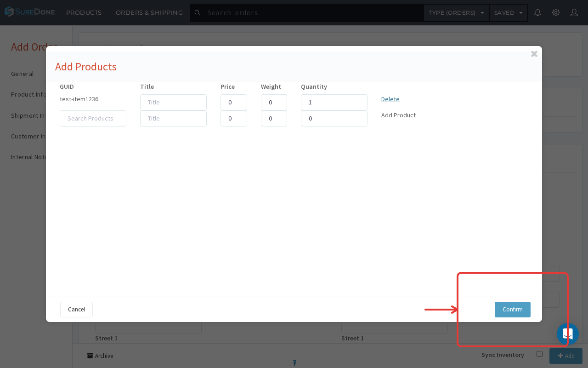Focus Price field in new product row

pos(234,118)
